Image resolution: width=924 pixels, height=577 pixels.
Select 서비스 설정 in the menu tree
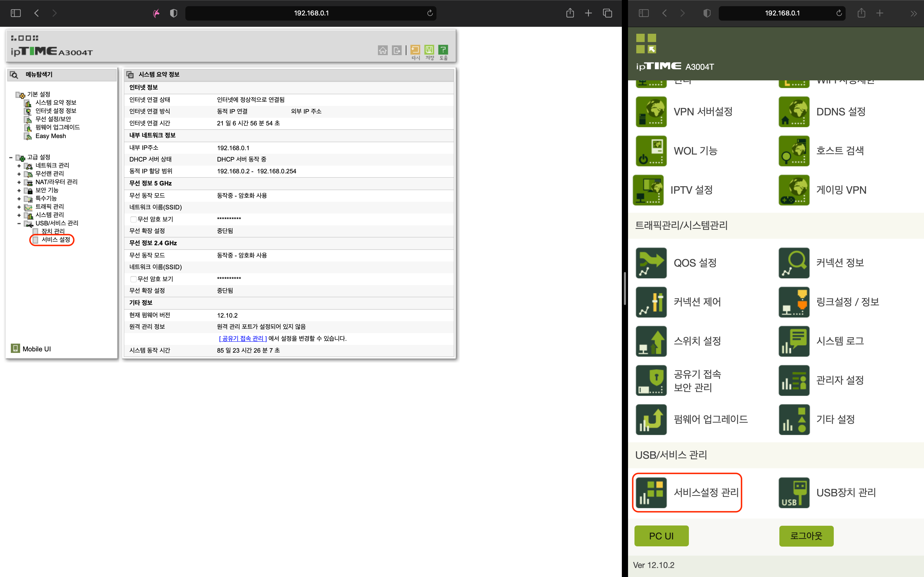pyautogui.click(x=56, y=240)
